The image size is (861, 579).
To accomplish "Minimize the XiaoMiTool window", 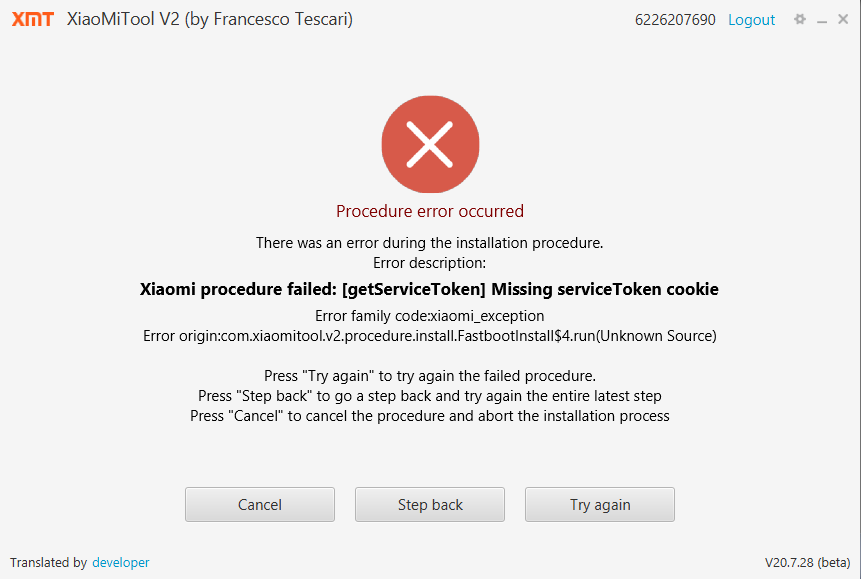I will 821,20.
